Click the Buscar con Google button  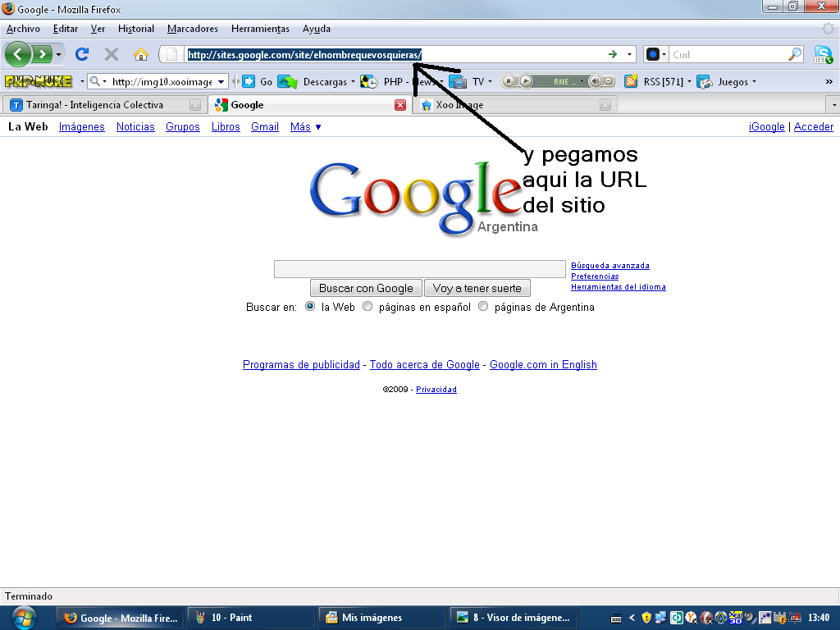point(366,288)
